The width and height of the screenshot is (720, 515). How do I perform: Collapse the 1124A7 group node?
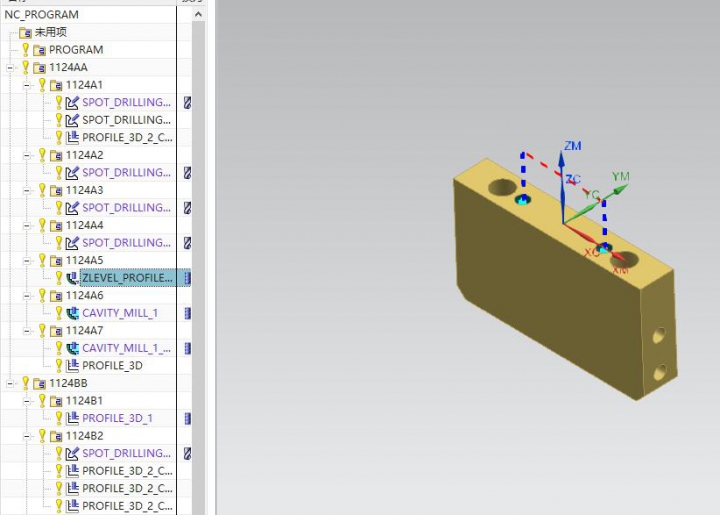pos(27,330)
